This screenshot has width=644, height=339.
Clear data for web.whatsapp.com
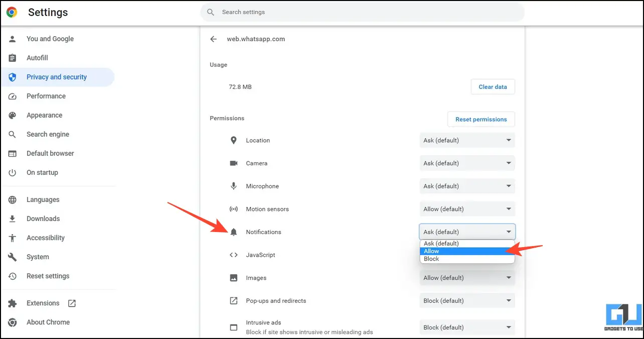(x=493, y=87)
